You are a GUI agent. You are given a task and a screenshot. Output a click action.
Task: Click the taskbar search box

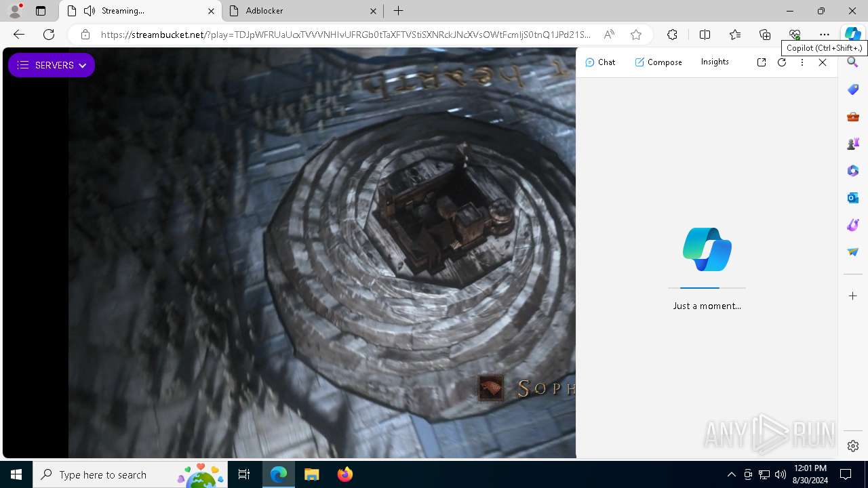point(131,474)
